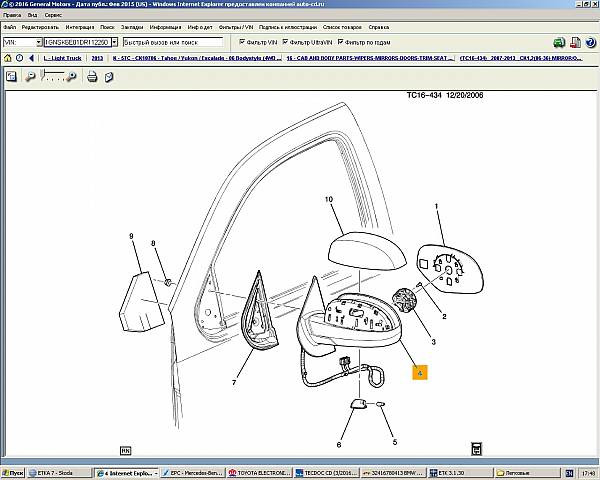Click the fit-to-window image icon
600x480 pixels.
coord(10,77)
